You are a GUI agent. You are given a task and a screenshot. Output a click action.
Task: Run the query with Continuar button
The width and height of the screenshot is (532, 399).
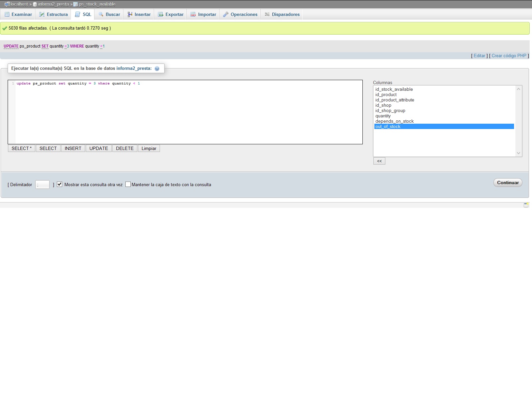point(508,183)
